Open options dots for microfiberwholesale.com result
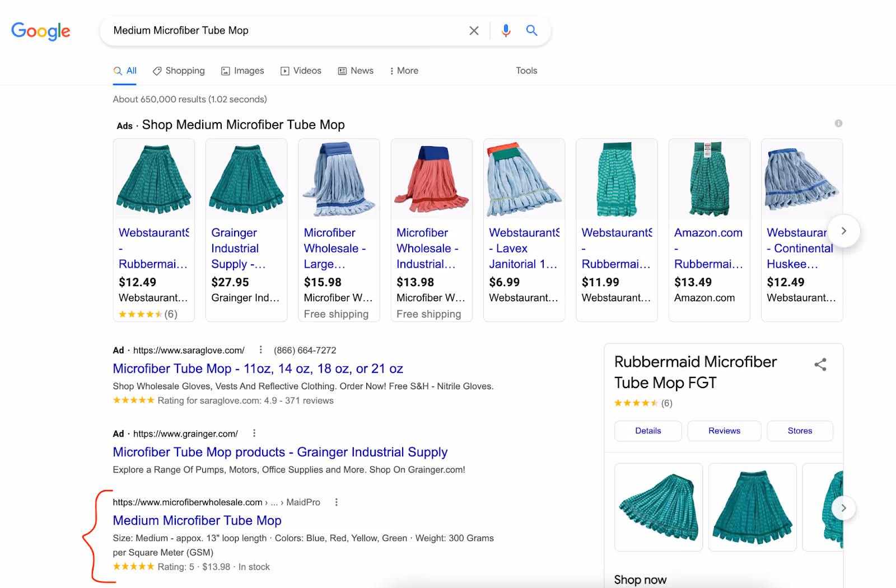 (x=337, y=502)
